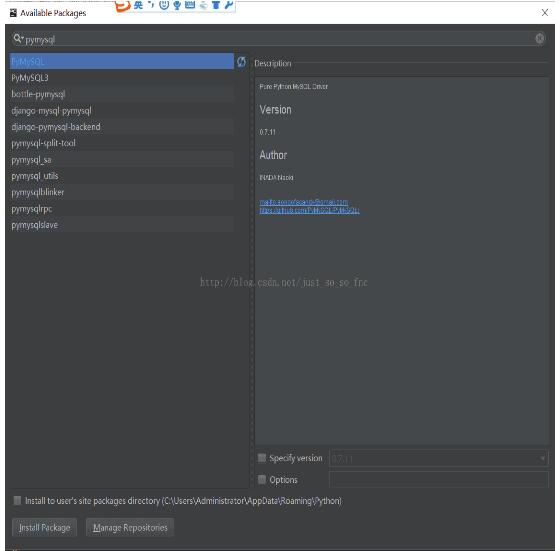
Task: Select PyMySQL in package list
Action: click(122, 61)
